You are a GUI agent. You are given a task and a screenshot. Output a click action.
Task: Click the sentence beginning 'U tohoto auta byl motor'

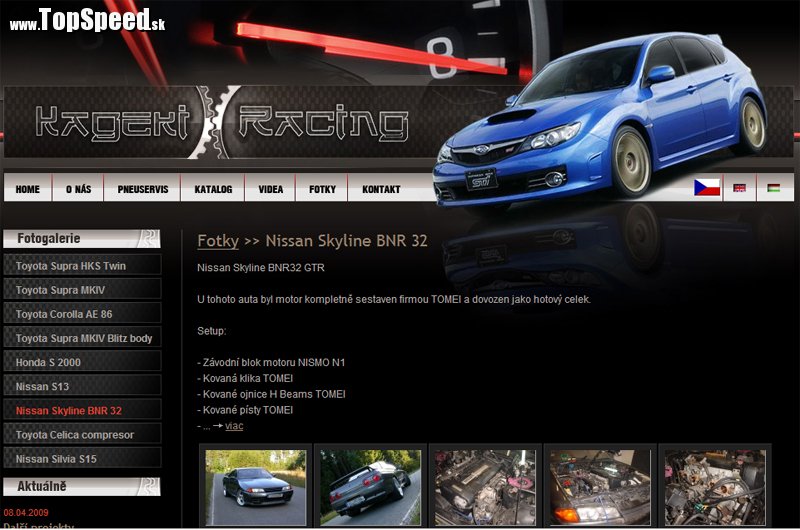pos(394,299)
